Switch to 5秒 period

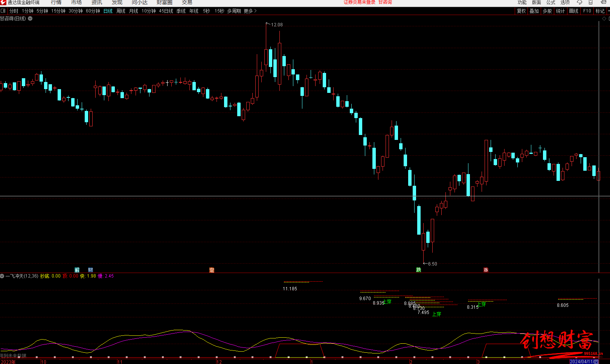(x=206, y=11)
